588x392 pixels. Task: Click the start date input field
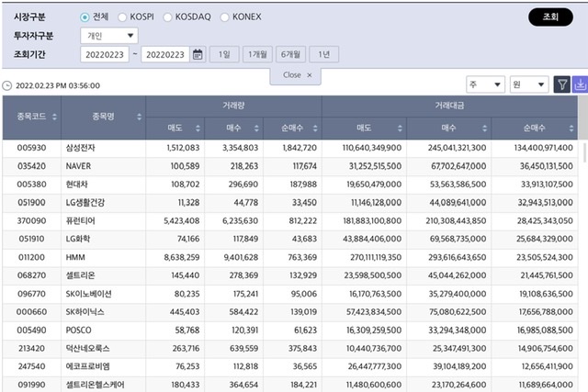(x=103, y=55)
